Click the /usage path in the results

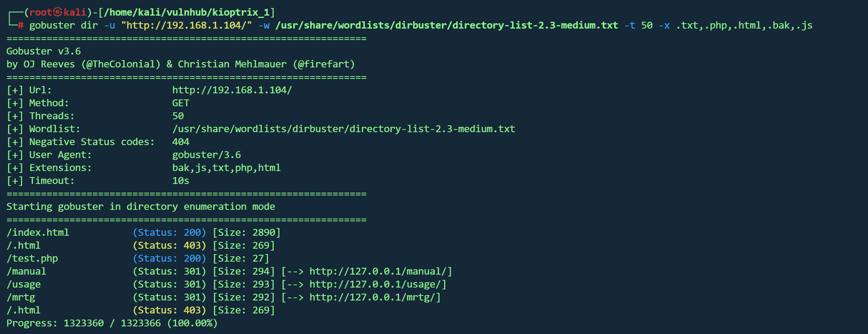click(24, 284)
